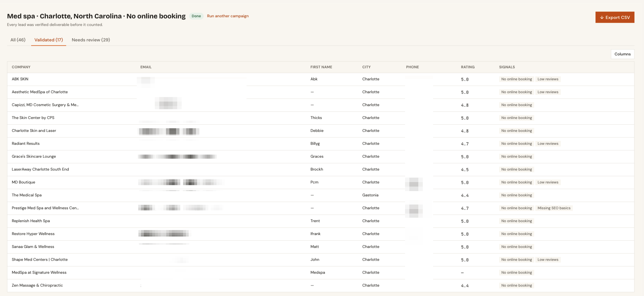Click the Rating column header
Image resolution: width=644 pixels, height=296 pixels.
coord(468,67)
